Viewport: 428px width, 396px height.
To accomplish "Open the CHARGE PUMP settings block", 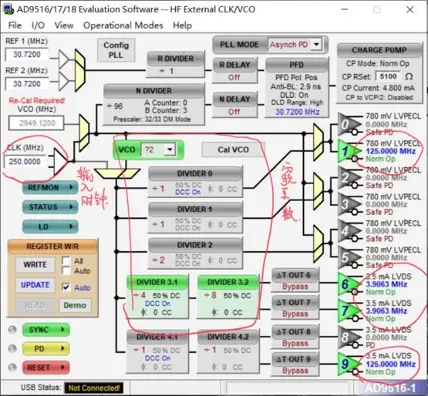I will [x=379, y=73].
